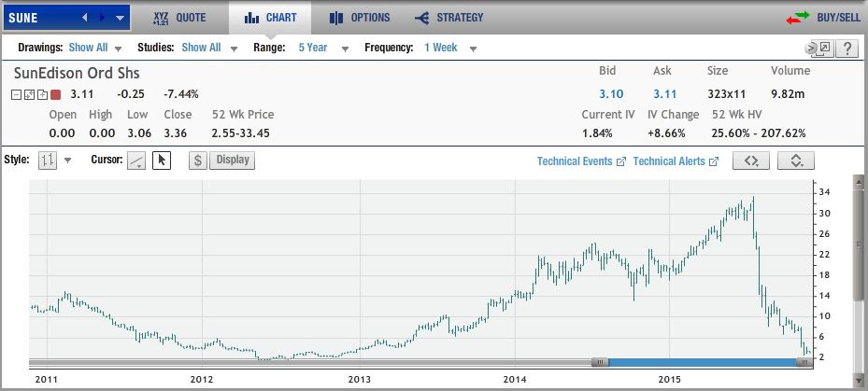Select the trendline drawing cursor tool
Viewport: 868px width, 391px height.
(136, 161)
